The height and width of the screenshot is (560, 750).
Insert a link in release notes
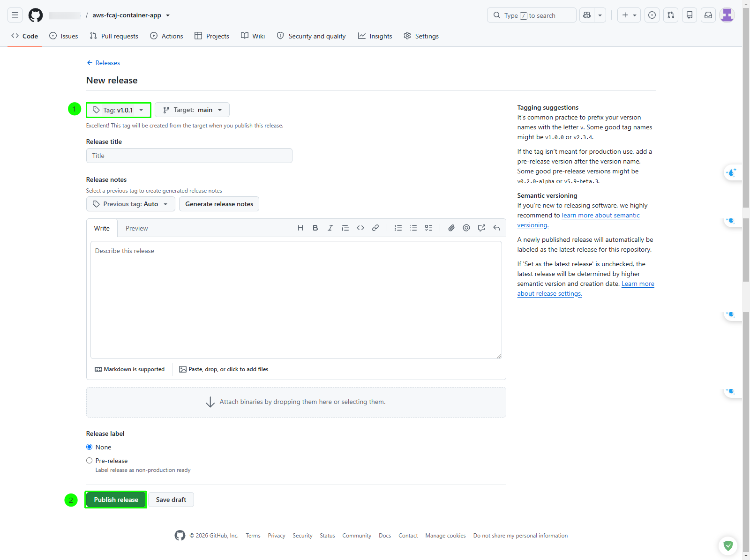coord(375,228)
